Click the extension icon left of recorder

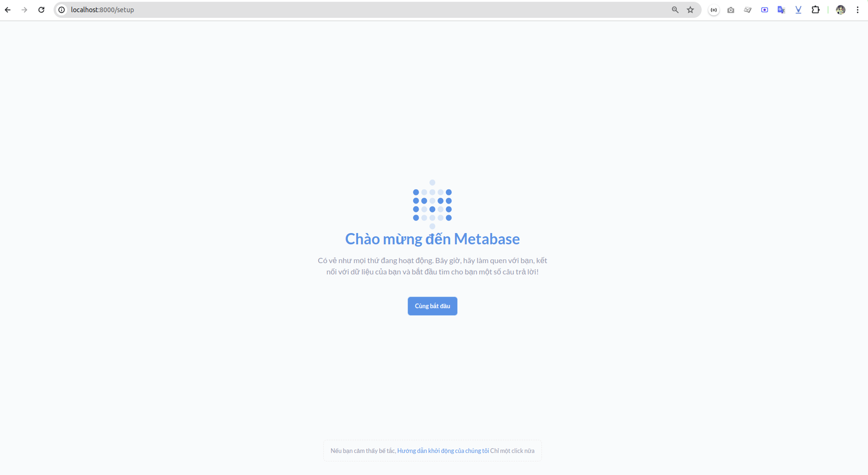click(x=748, y=10)
